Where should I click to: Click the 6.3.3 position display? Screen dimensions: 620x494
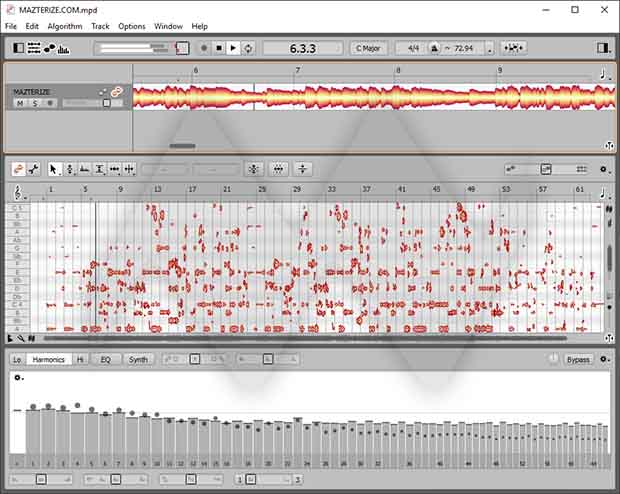point(302,48)
